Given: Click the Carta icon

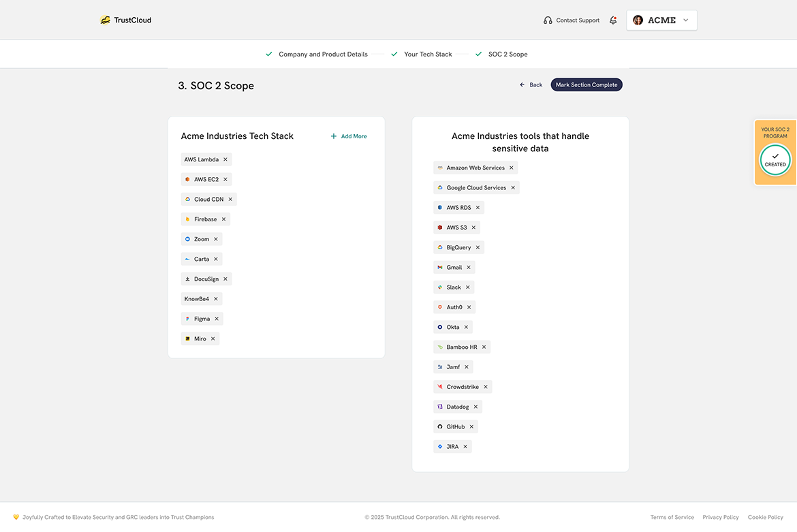Looking at the screenshot, I should coord(187,259).
